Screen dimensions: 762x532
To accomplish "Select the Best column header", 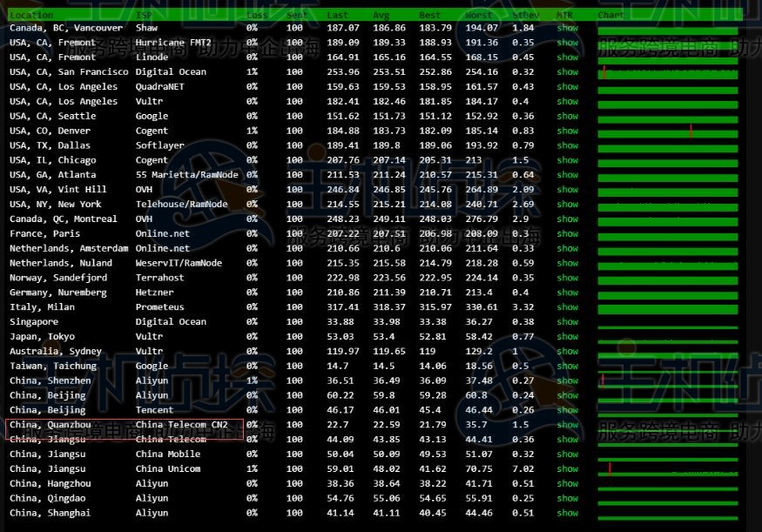I will pyautogui.click(x=429, y=15).
